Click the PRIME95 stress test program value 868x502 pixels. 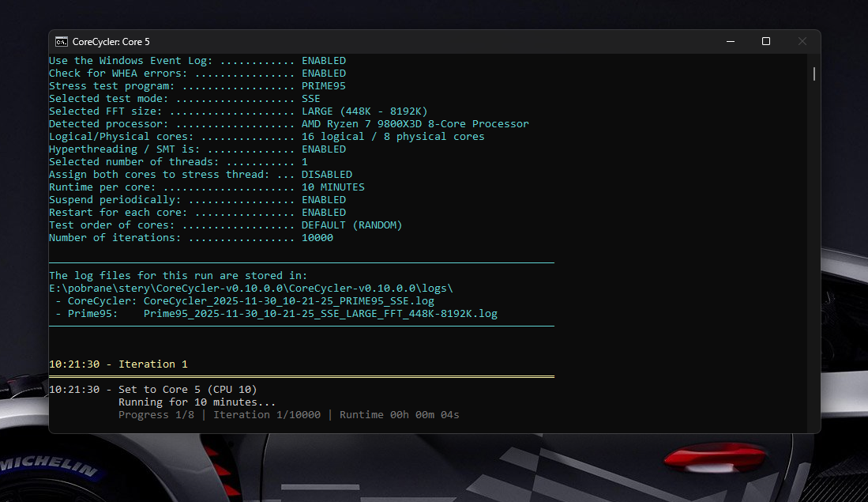point(323,85)
